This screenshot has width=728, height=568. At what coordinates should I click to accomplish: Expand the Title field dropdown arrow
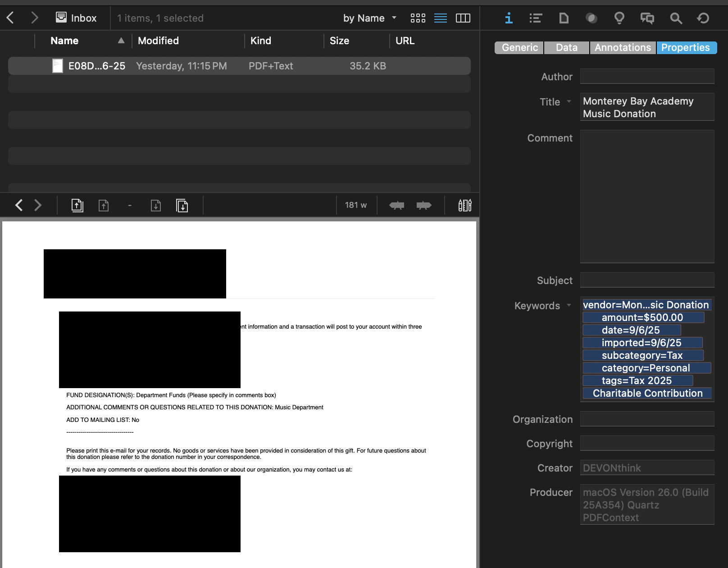(569, 101)
